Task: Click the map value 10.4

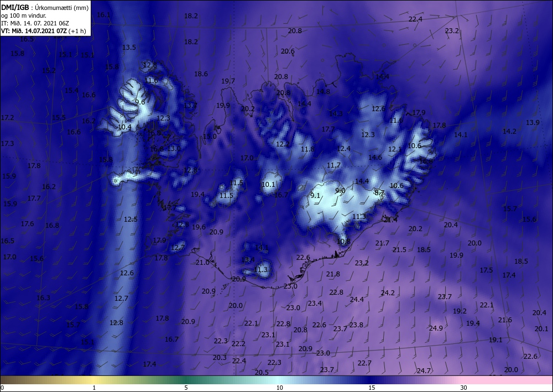Action: (x=124, y=127)
